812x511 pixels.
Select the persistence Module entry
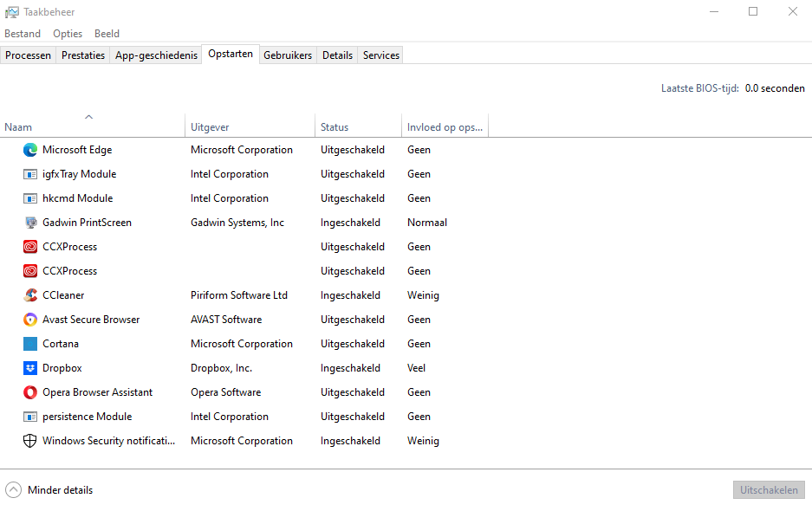87,417
